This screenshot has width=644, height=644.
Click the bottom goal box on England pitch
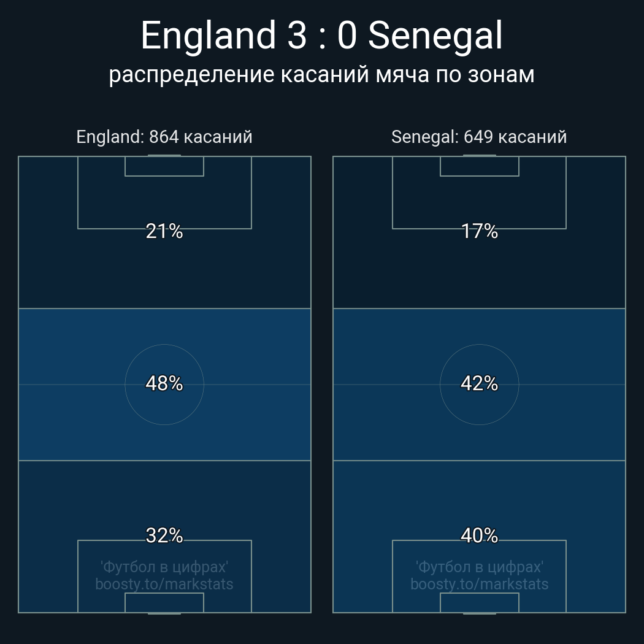pyautogui.click(x=164, y=602)
